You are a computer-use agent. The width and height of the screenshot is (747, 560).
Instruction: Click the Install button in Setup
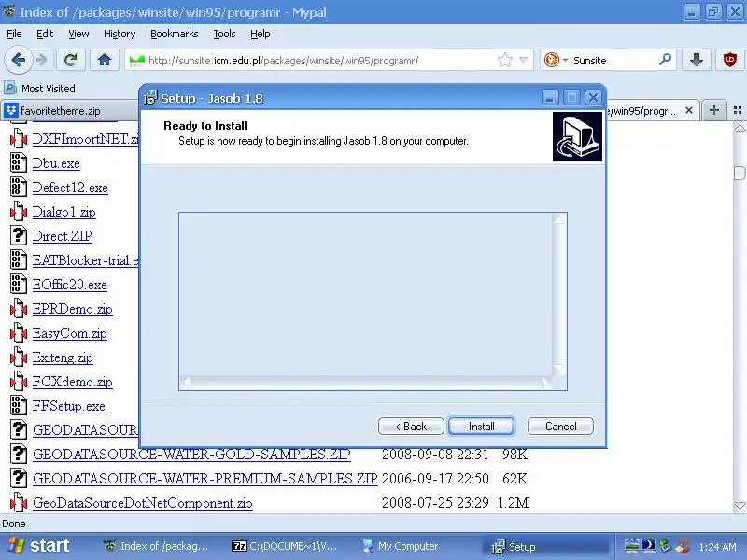(481, 427)
